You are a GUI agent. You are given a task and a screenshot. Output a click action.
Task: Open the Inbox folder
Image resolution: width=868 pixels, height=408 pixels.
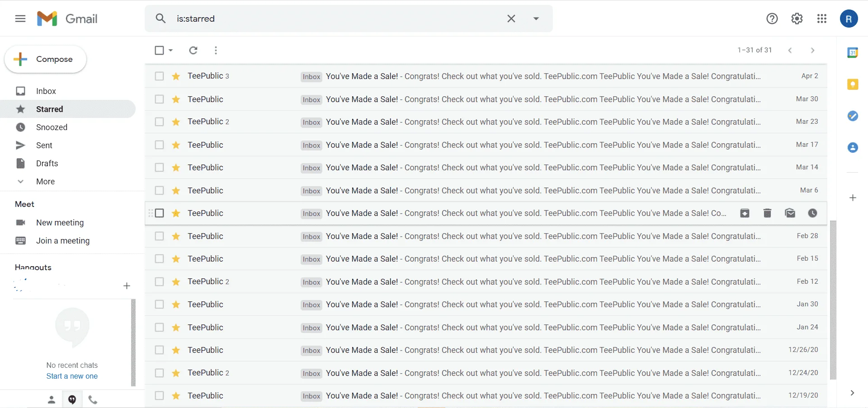click(x=68, y=91)
